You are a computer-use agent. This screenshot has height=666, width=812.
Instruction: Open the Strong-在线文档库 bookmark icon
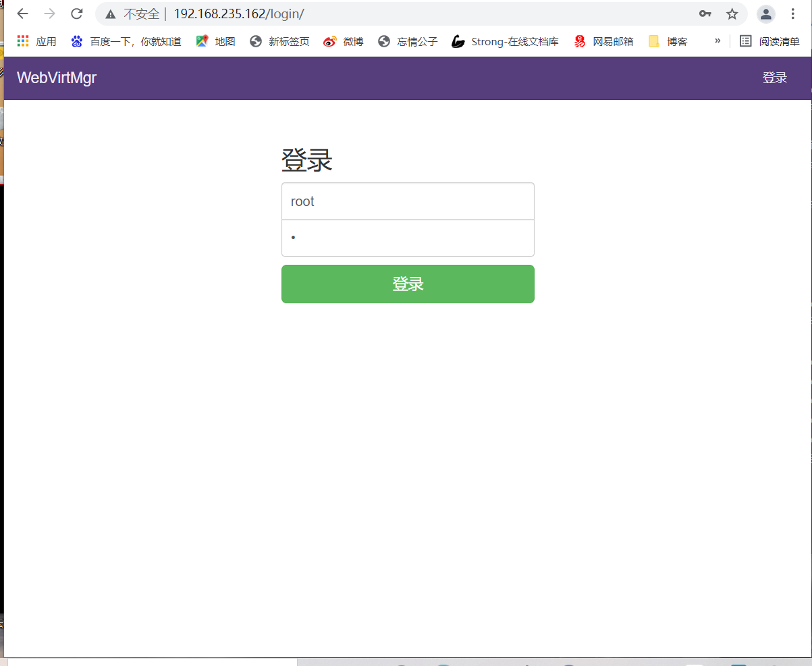tap(458, 41)
